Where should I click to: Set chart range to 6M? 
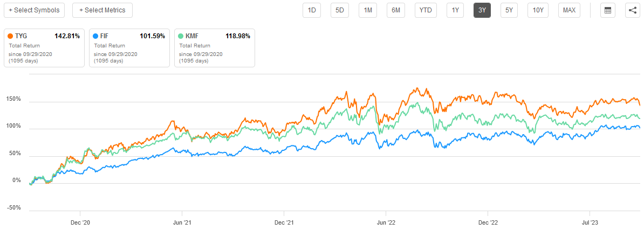(x=396, y=10)
